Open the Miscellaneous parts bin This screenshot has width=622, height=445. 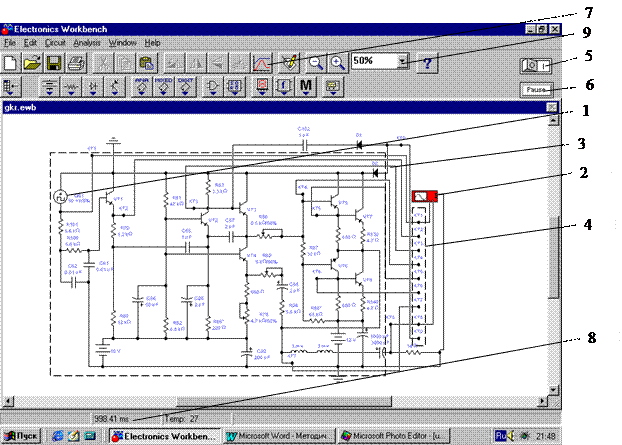[306, 87]
